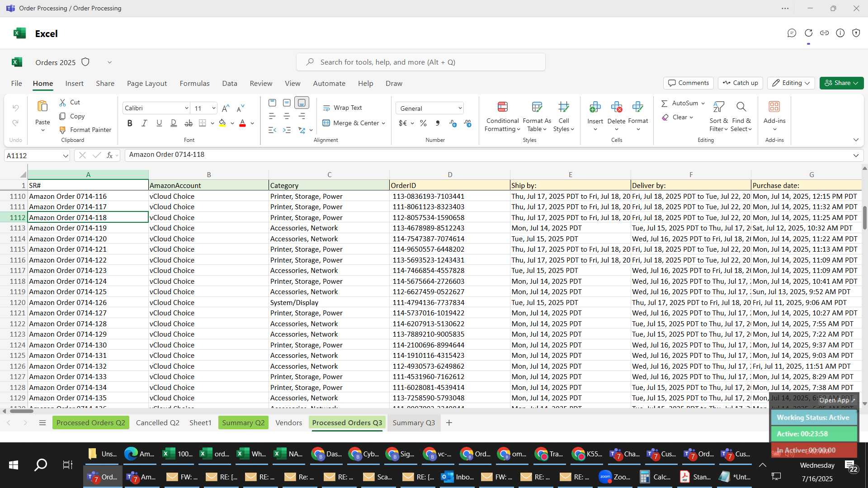Align text left
868x488 pixels.
pyautogui.click(x=272, y=116)
